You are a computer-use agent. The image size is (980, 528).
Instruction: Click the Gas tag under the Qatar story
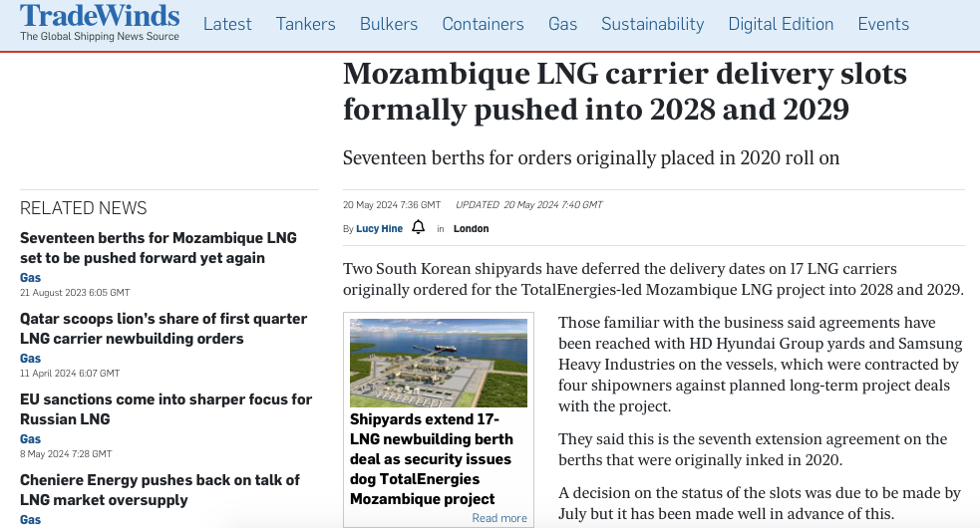pyautogui.click(x=30, y=358)
